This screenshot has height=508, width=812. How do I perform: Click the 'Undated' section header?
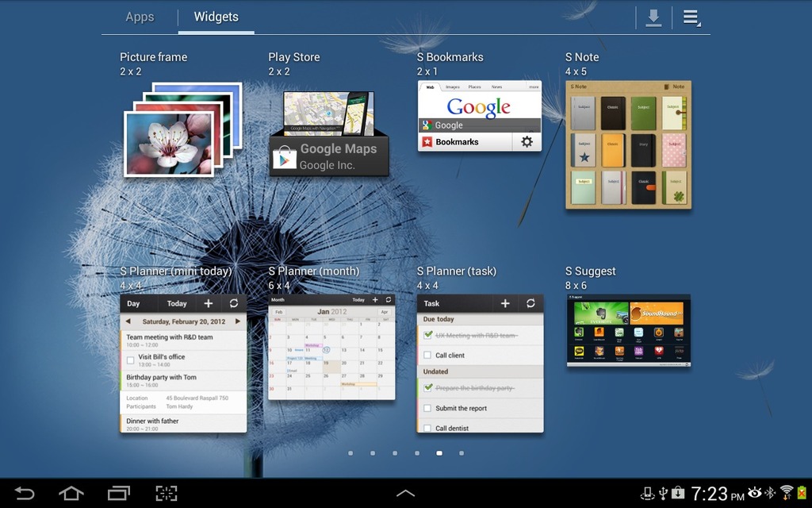coord(480,371)
